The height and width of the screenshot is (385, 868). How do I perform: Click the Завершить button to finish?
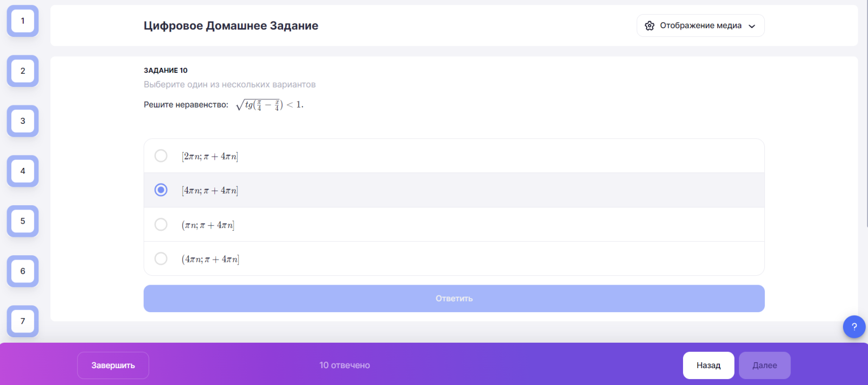113,365
